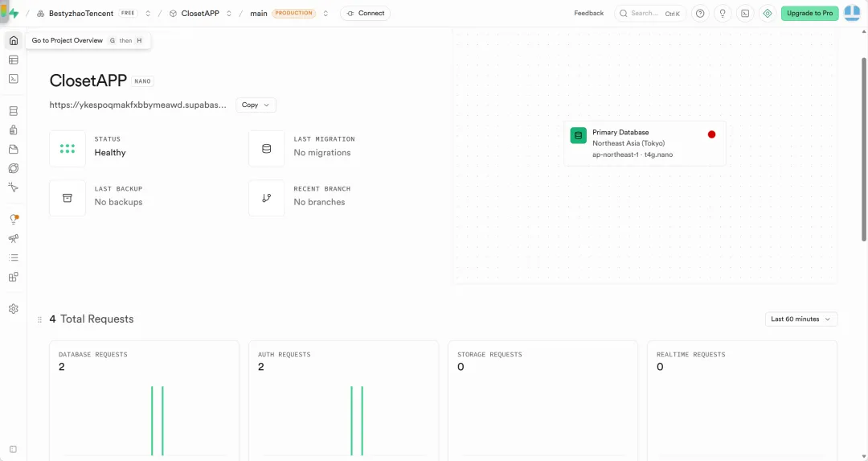
Task: Click the ClosetAPP breadcrumb link
Action: tap(200, 14)
